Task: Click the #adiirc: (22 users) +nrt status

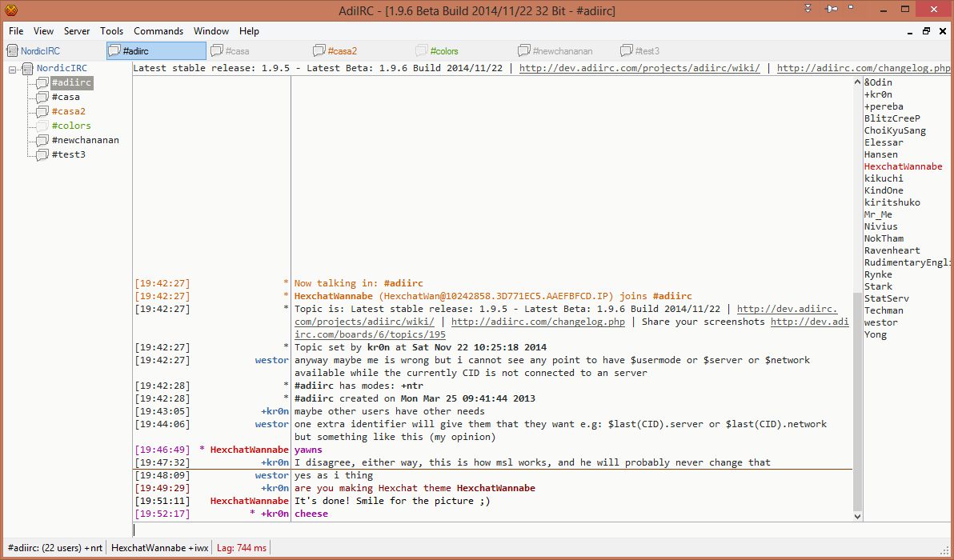Action: point(54,548)
